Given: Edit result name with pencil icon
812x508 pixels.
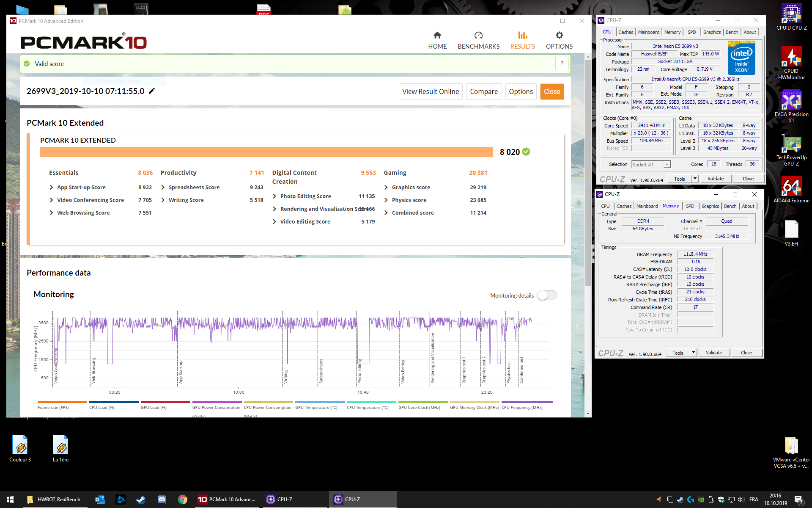Looking at the screenshot, I should [152, 91].
